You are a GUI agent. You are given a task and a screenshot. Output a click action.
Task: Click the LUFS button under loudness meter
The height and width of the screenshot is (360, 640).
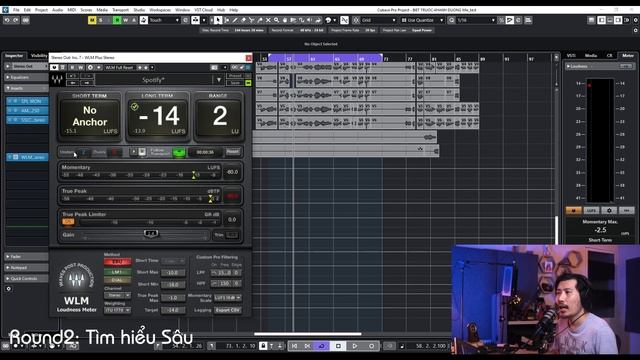[591, 211]
